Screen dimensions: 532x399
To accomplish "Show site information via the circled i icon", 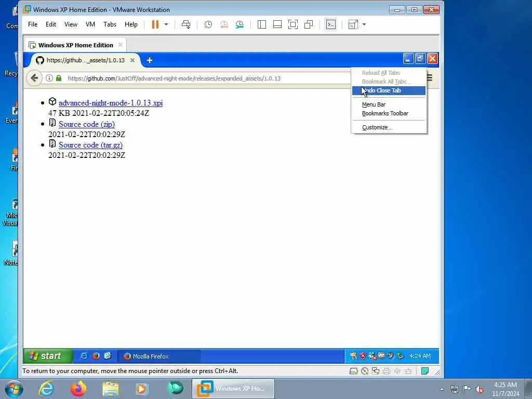I will 49,78.
